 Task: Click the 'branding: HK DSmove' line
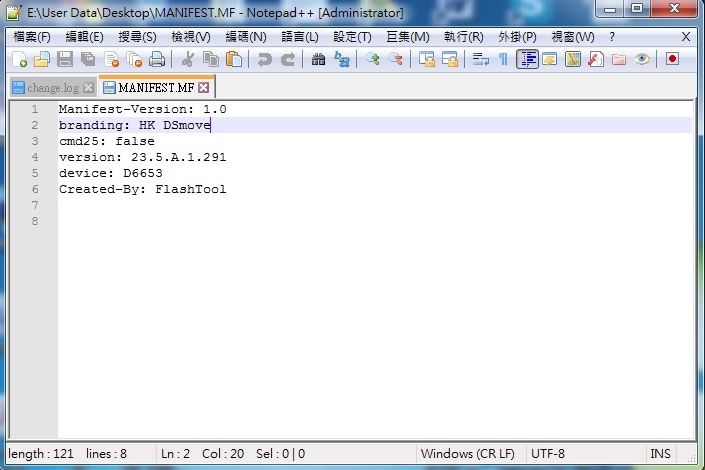pos(134,125)
